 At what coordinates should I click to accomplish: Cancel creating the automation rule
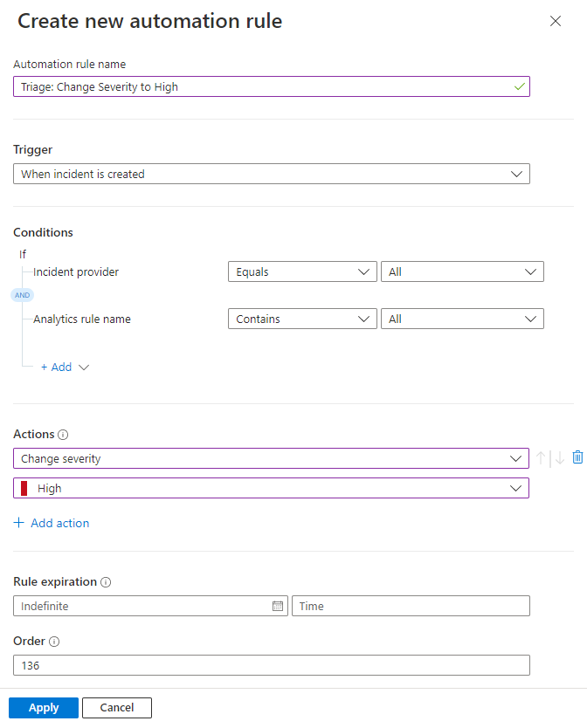116,708
